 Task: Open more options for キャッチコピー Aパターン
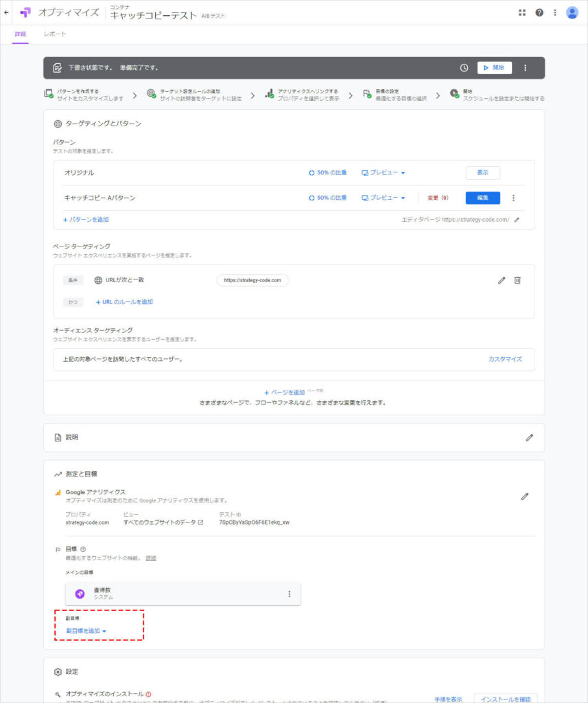513,198
